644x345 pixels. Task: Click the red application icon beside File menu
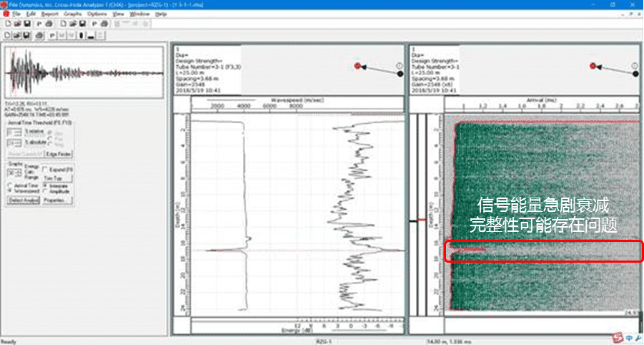pyautogui.click(x=6, y=14)
